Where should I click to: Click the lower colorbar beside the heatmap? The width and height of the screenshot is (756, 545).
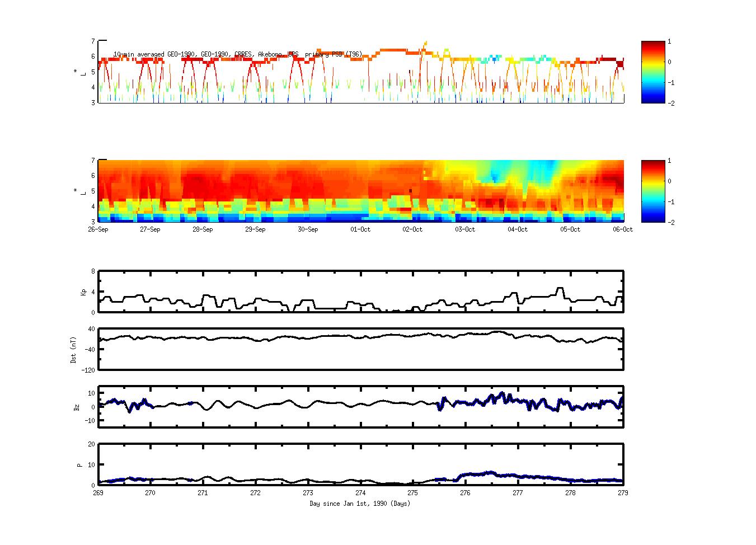click(x=652, y=191)
